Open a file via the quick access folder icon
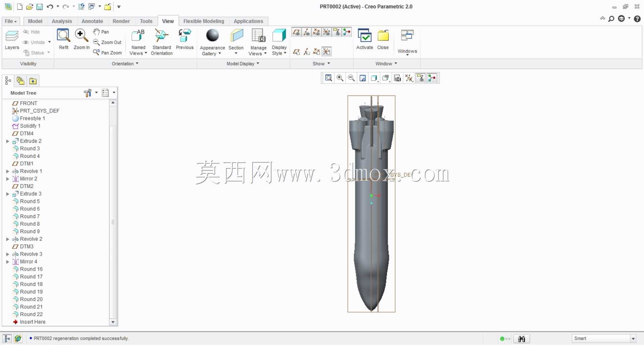Image resolution: width=644 pixels, height=345 pixels. pos(30,6)
